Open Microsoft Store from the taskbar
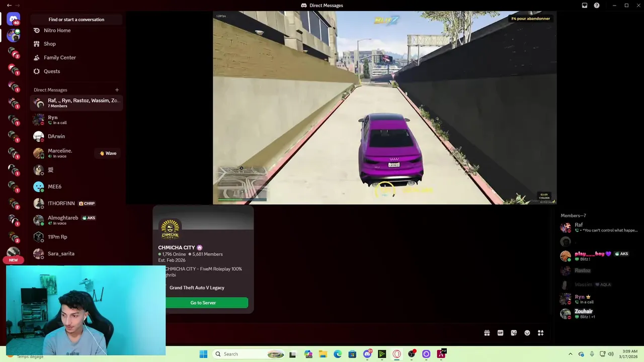644x362 pixels. (352, 354)
